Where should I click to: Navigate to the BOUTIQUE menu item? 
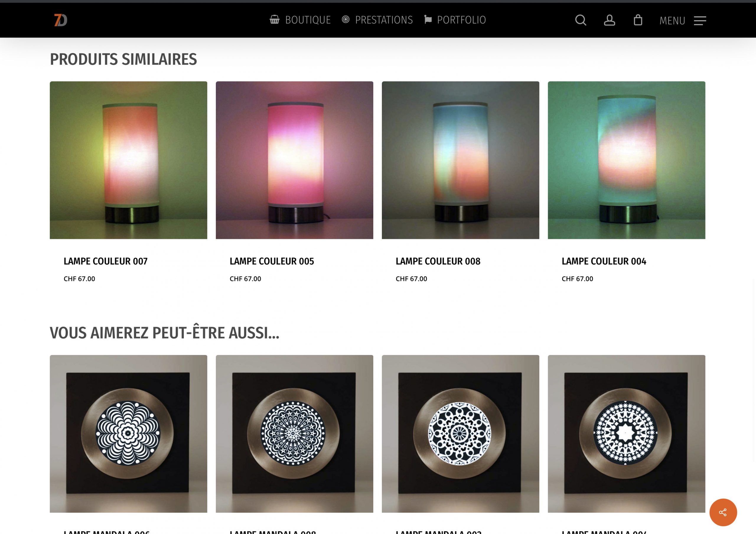point(308,20)
